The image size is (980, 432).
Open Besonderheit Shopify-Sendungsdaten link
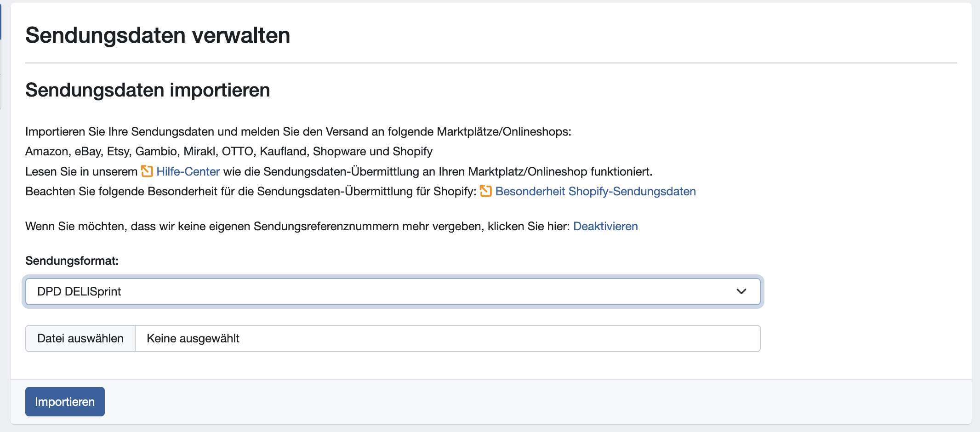click(x=595, y=191)
